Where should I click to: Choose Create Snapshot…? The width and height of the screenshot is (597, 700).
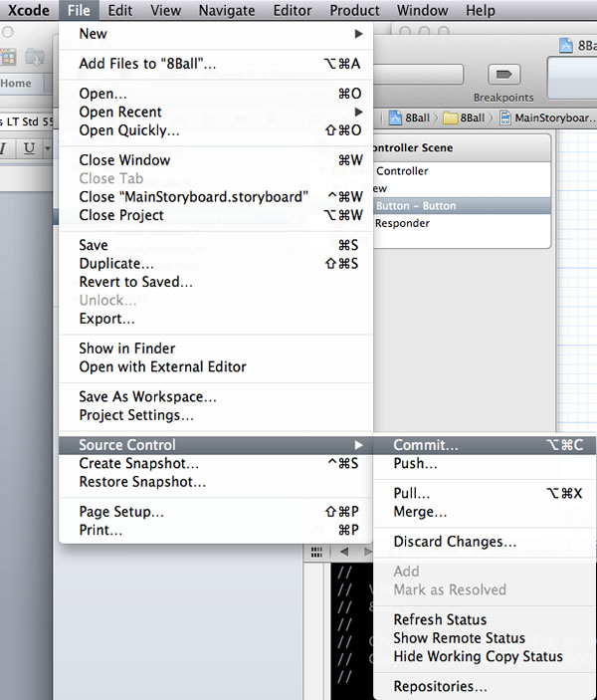216,463
